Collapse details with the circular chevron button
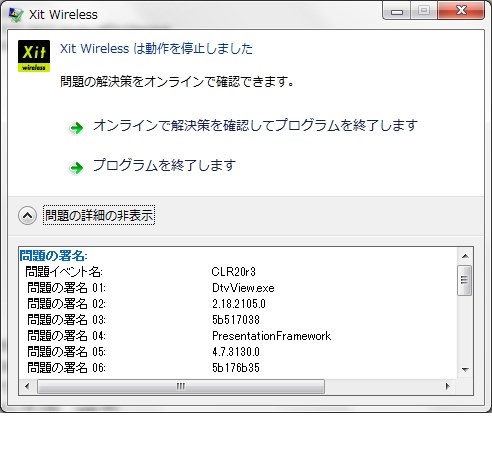492x461 pixels. [x=27, y=216]
